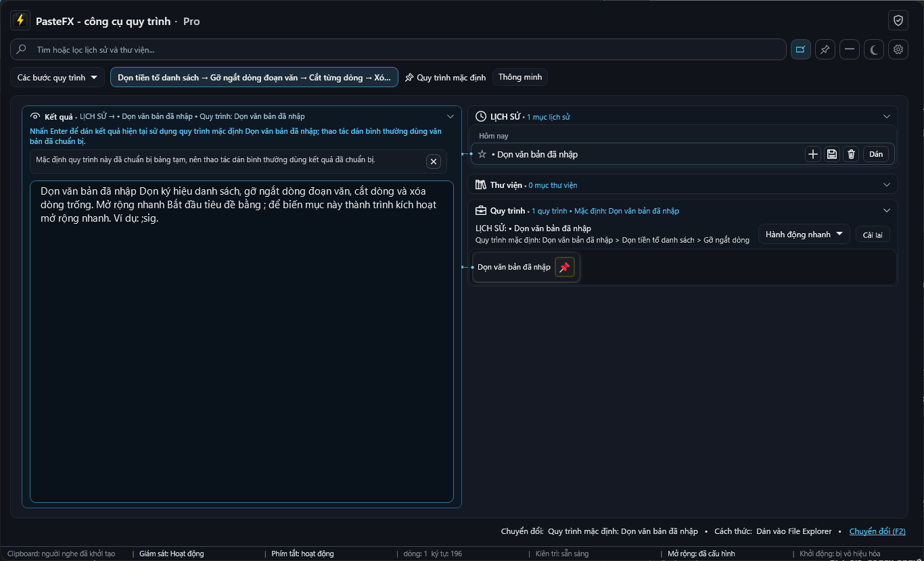Click the books icon beside Thư viện
Viewport: 924px width, 561px height.
[481, 185]
